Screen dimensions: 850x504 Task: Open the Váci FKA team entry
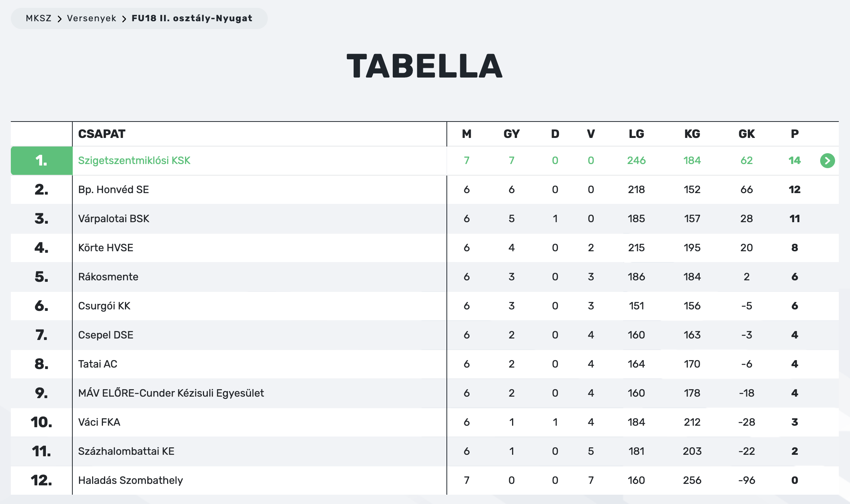click(x=99, y=422)
